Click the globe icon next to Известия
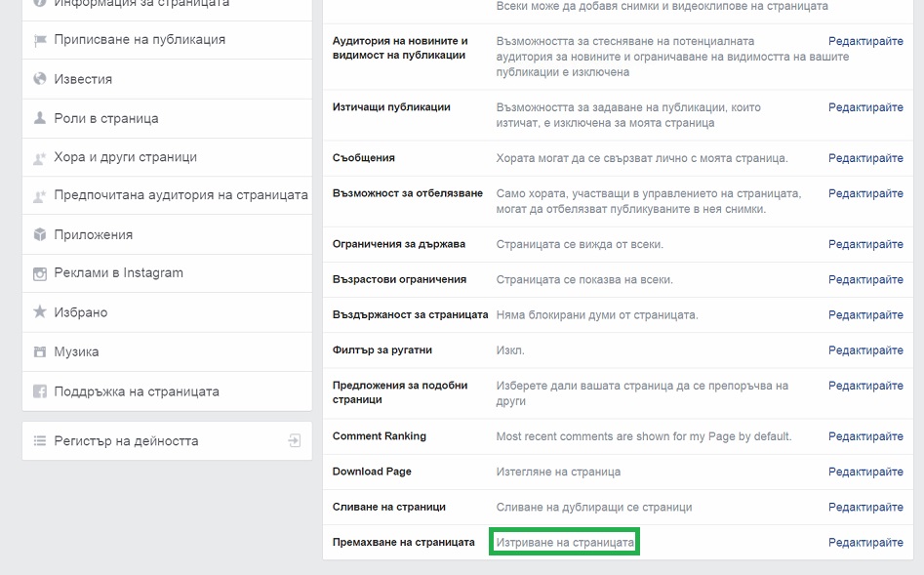 [40, 79]
